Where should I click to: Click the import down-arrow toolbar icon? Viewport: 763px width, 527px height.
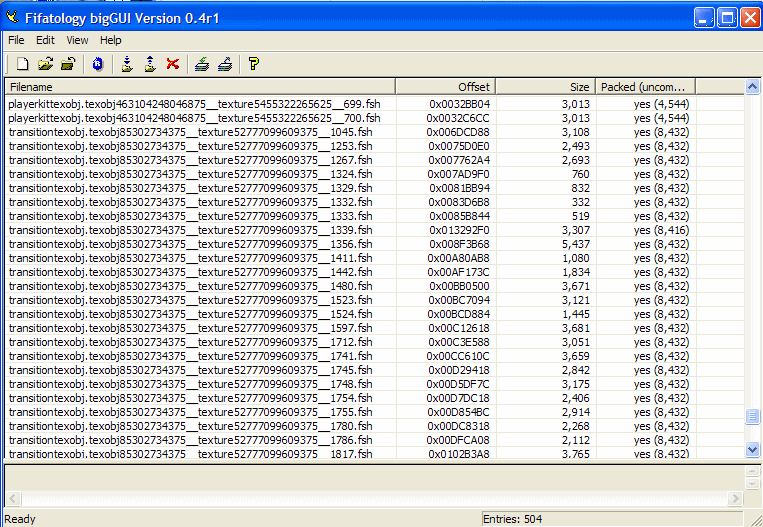click(127, 64)
